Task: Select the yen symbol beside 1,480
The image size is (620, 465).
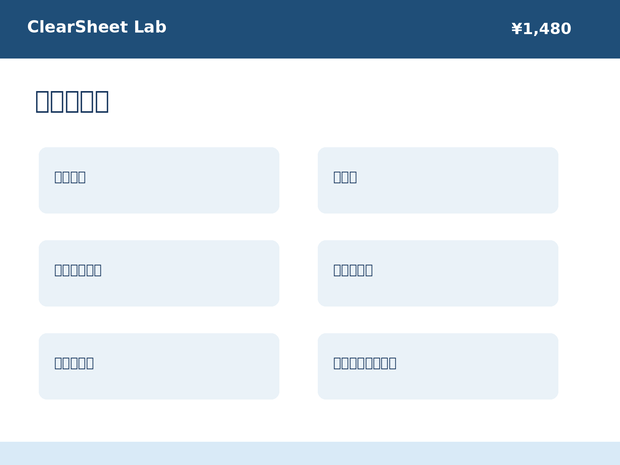Action: click(516, 28)
